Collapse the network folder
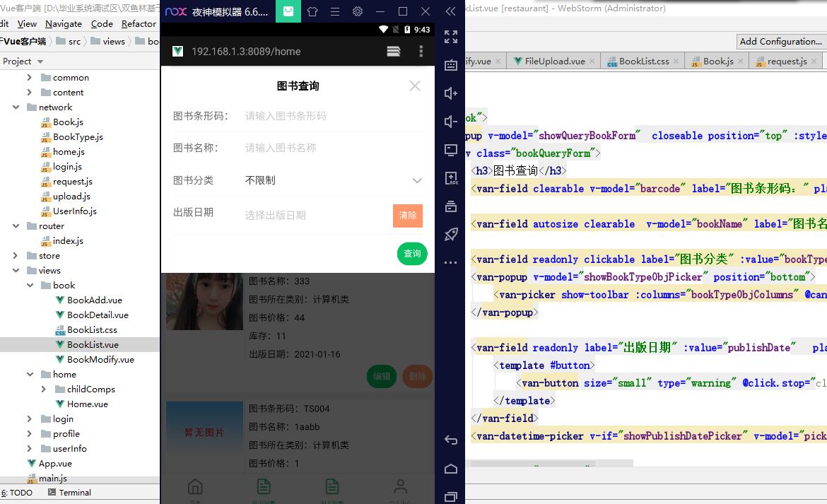Screen dimensions: 827x504 (16, 107)
